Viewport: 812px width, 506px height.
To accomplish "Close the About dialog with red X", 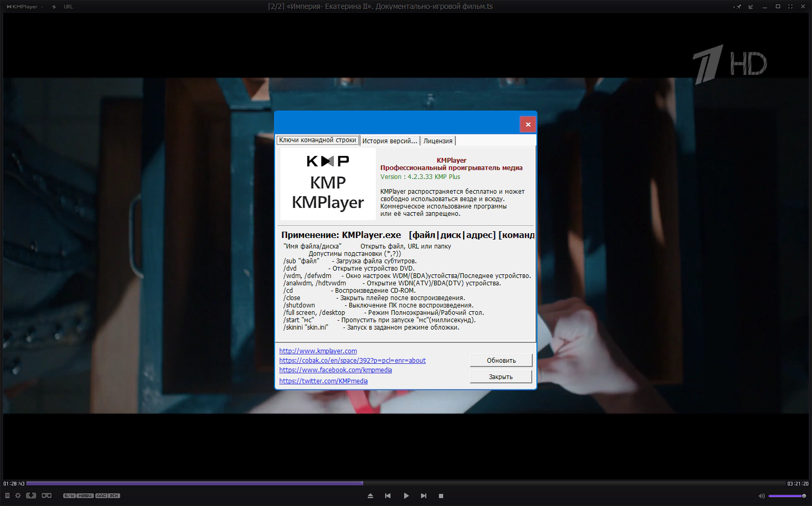I will tap(527, 125).
